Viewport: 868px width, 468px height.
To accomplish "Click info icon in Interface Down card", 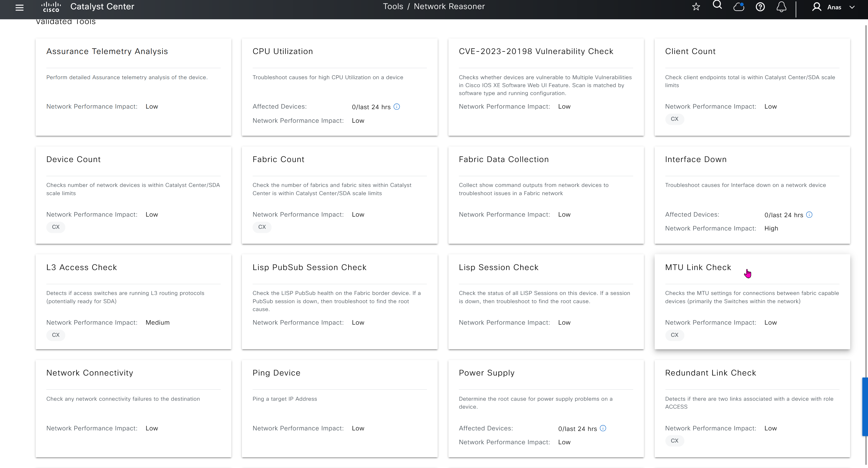I will 809,215.
